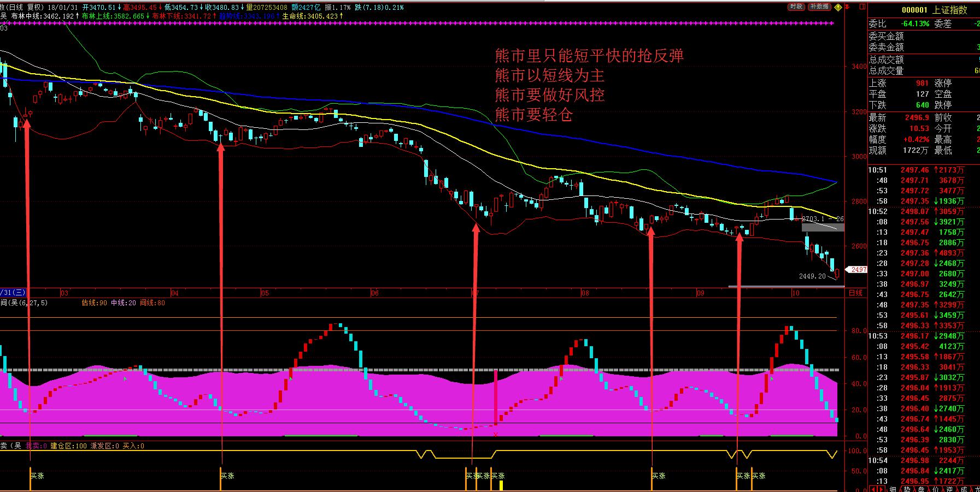Viewport: 980px width, 492px height.
Task: Click the red icon beside the yellow diamond
Action: tap(848, 8)
